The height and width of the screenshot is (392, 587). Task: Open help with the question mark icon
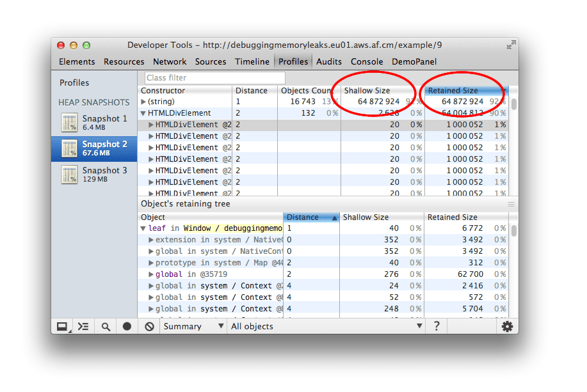[x=437, y=326]
